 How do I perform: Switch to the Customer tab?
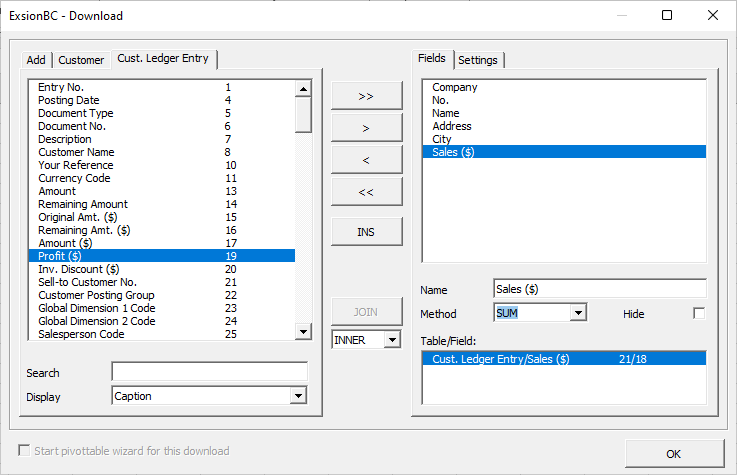(81, 60)
